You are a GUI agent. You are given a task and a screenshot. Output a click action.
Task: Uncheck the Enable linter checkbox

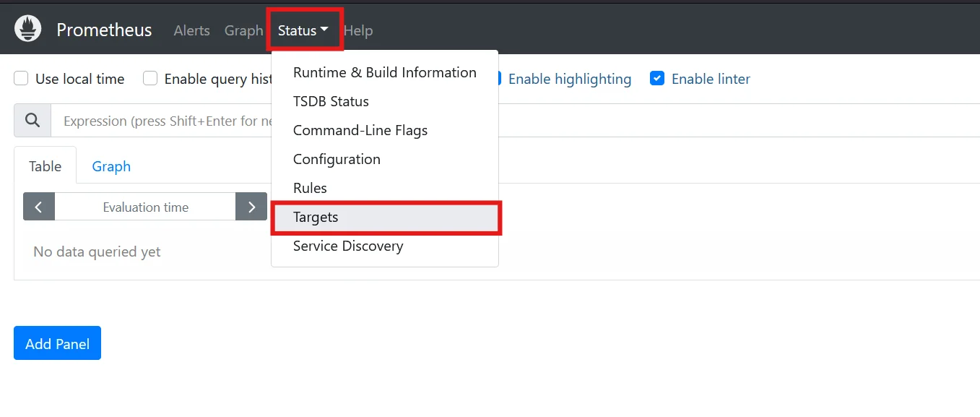tap(657, 79)
